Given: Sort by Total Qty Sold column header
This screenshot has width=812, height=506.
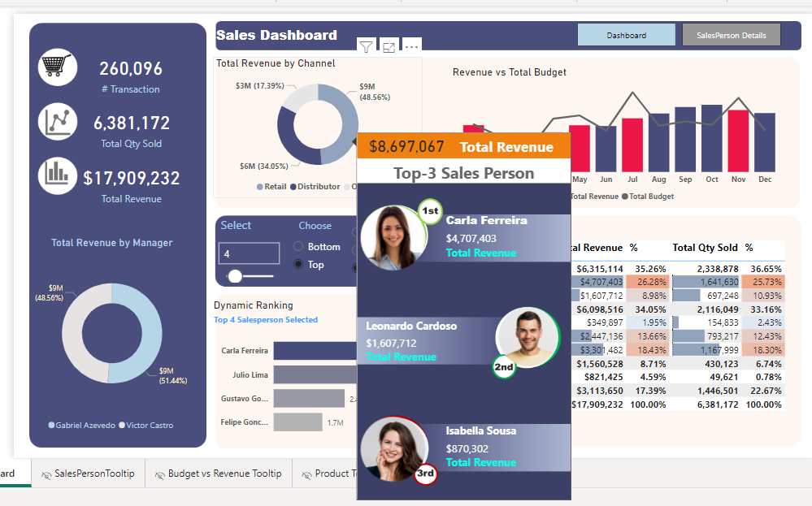Looking at the screenshot, I should tap(705, 248).
